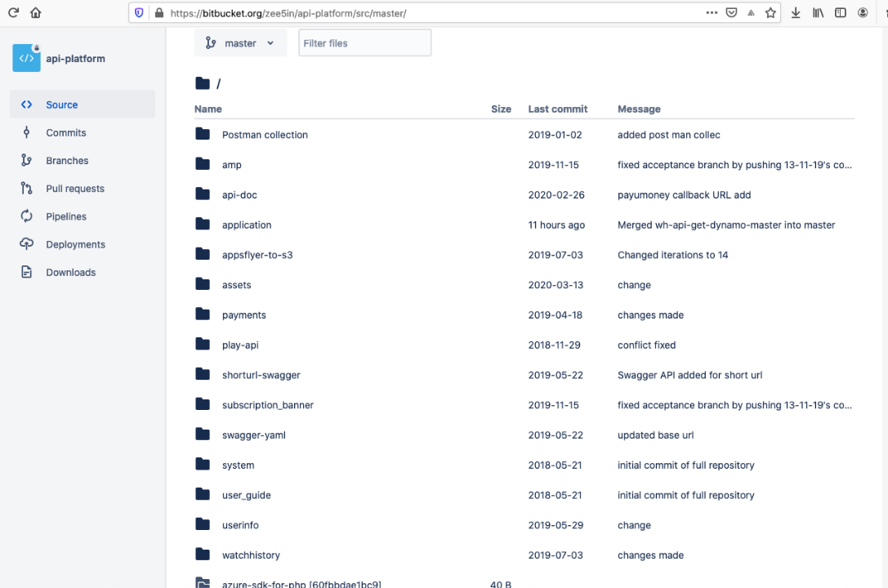Go to the browser home page
The width and height of the screenshot is (888, 588).
point(35,13)
